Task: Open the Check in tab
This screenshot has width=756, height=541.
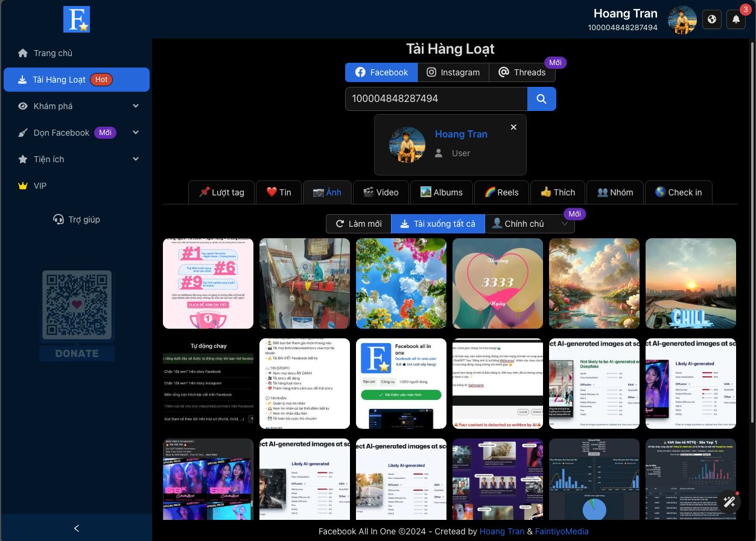Action: coord(679,192)
